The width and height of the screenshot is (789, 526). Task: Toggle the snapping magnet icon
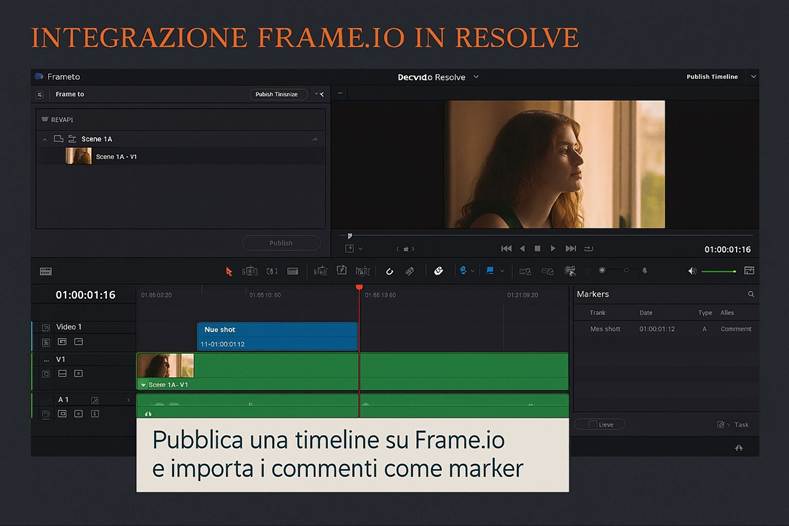point(389,271)
